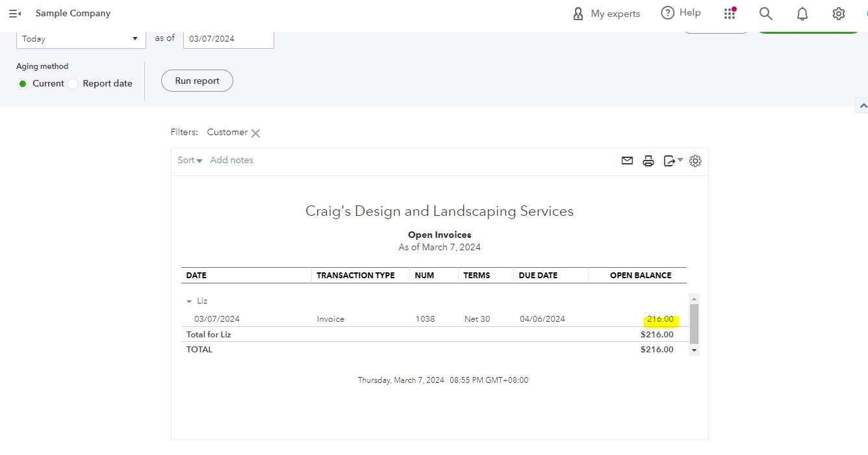868x455 pixels.
Task: Expand the Sort dropdown
Action: pyautogui.click(x=190, y=161)
